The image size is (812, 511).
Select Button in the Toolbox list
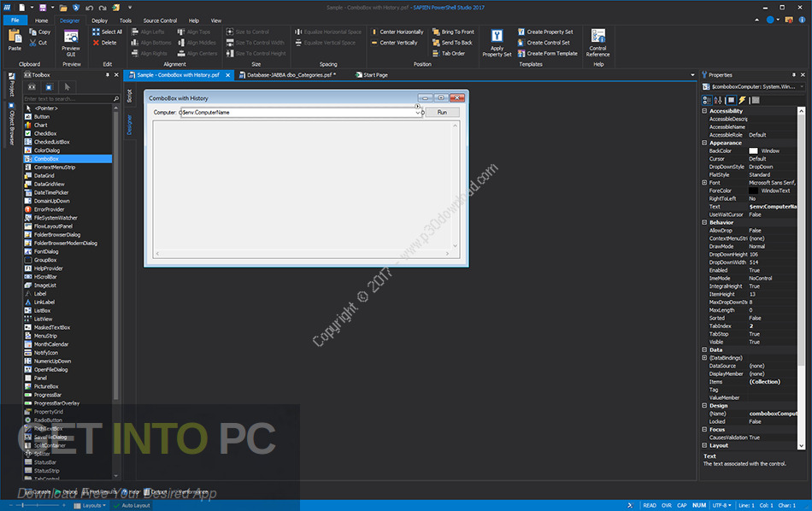68,117
